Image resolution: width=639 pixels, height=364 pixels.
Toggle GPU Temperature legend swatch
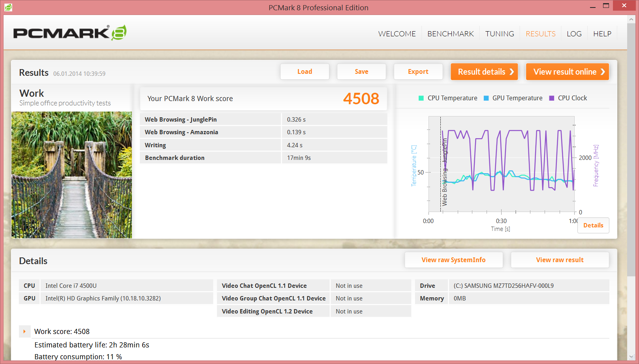click(486, 98)
